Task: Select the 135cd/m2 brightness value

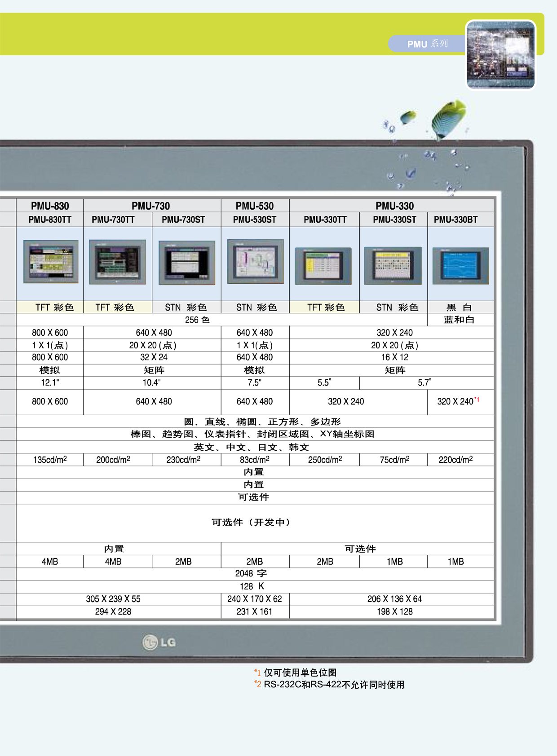Action: pos(50,460)
